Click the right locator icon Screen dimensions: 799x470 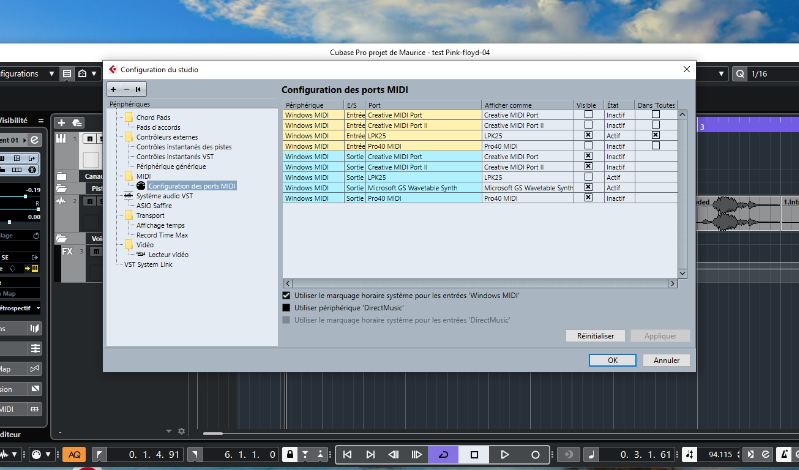click(x=195, y=454)
